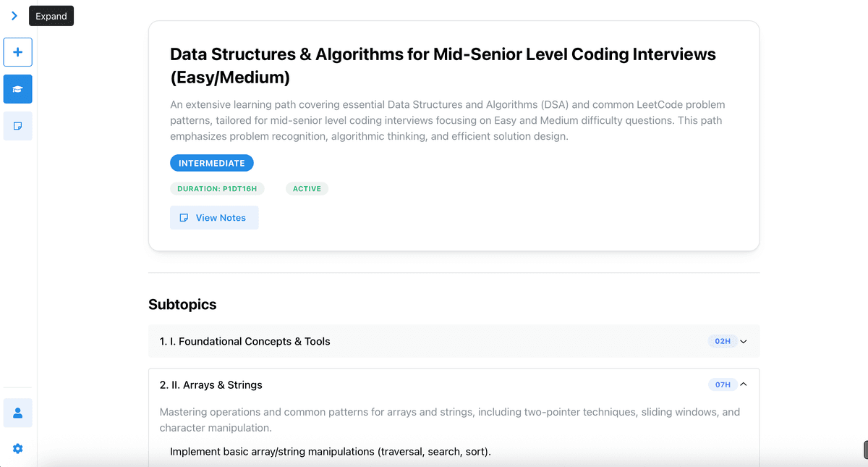Open the sidebar notes icon
The height and width of the screenshot is (467, 868).
(18, 126)
